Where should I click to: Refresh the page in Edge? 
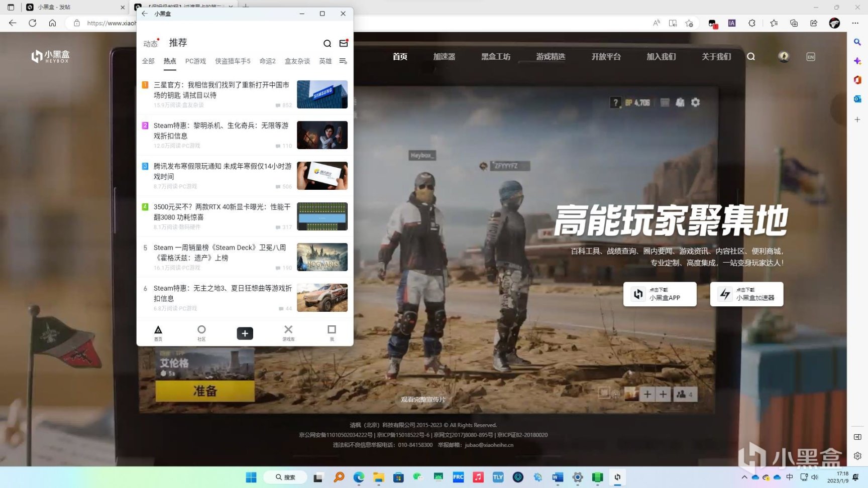[33, 23]
